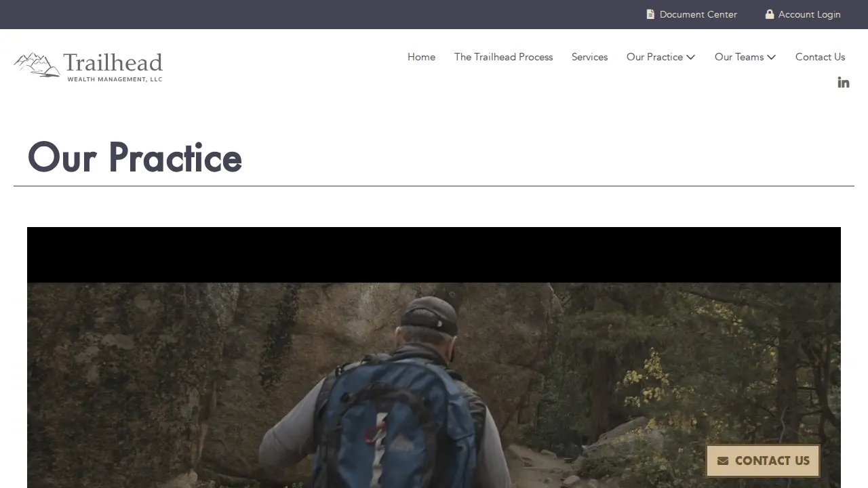Go to the Home menu item

coord(421,57)
